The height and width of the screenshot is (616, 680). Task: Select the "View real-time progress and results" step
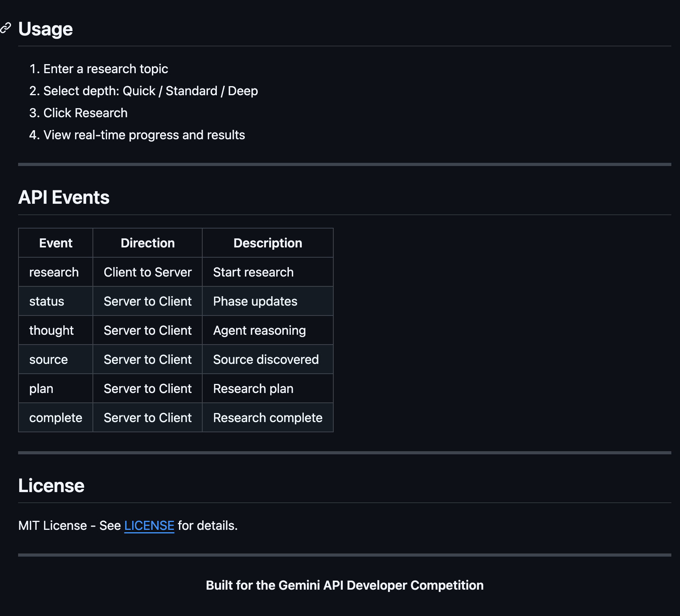144,135
